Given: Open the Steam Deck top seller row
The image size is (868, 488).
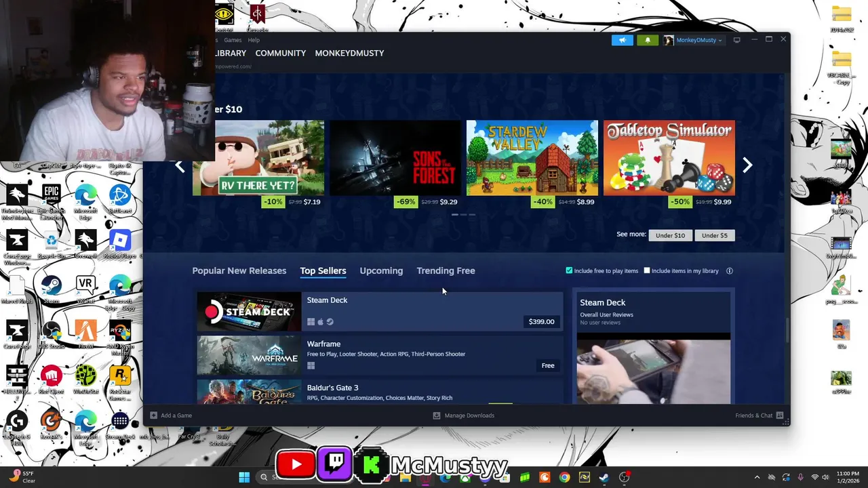Looking at the screenshot, I should pos(380,311).
